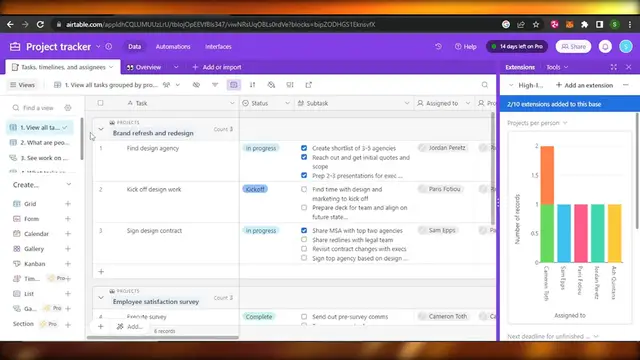Open the color records icon in the toolbar
The image size is (640, 360).
tap(271, 85)
